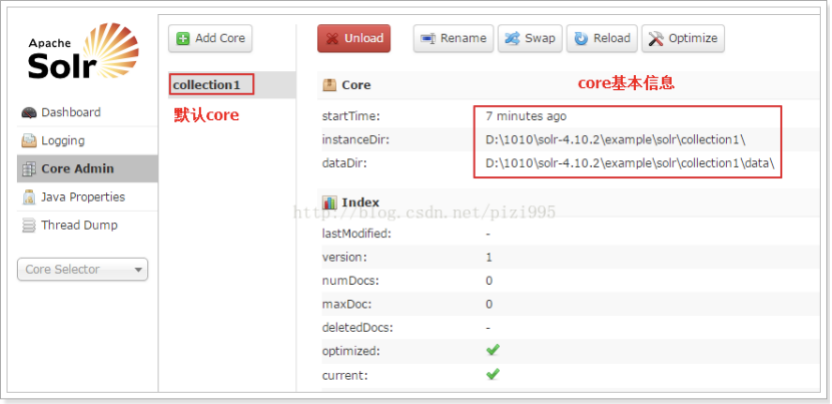Click the Index section chart icon
Viewport: 832px width, 404px height.
click(x=330, y=202)
